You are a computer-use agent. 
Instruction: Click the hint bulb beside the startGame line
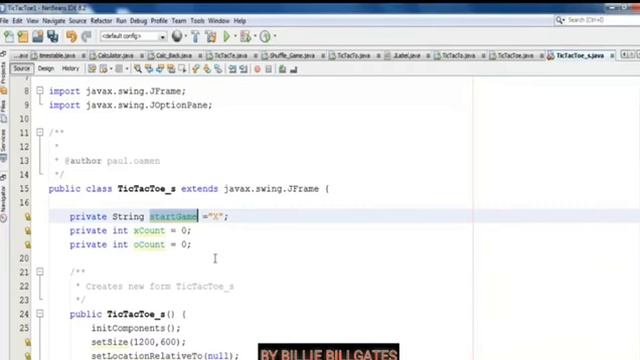coord(27,217)
